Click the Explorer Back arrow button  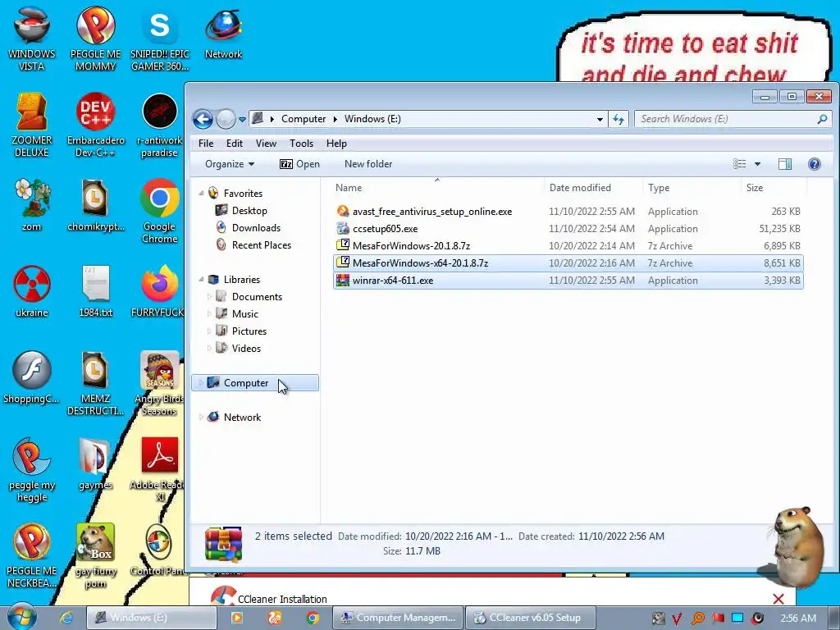[x=203, y=119]
